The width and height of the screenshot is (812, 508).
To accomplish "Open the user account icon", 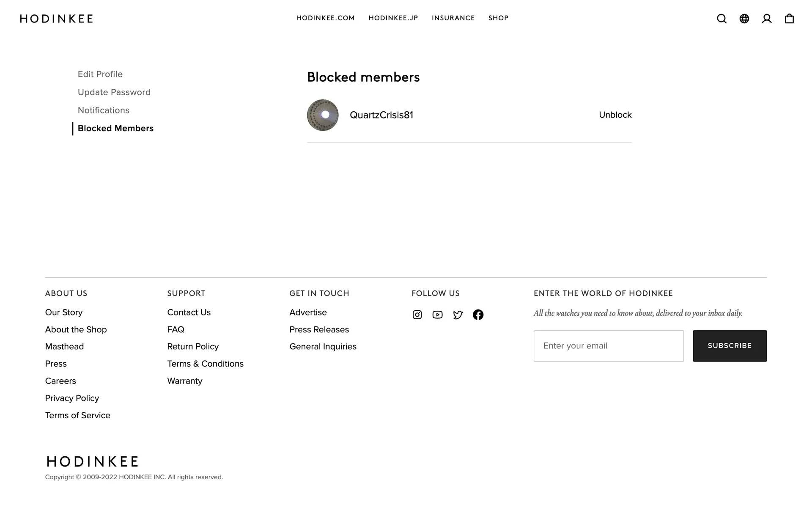I will coord(766,19).
